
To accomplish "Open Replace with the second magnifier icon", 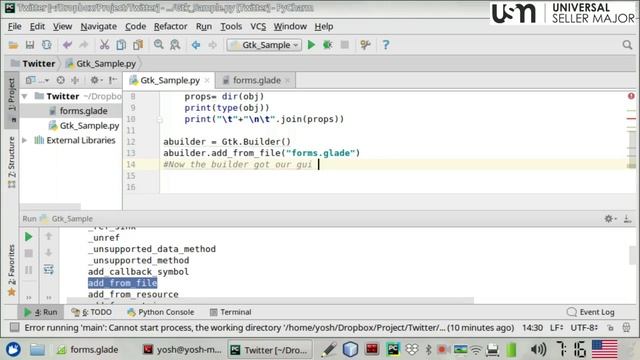I will coord(175,45).
